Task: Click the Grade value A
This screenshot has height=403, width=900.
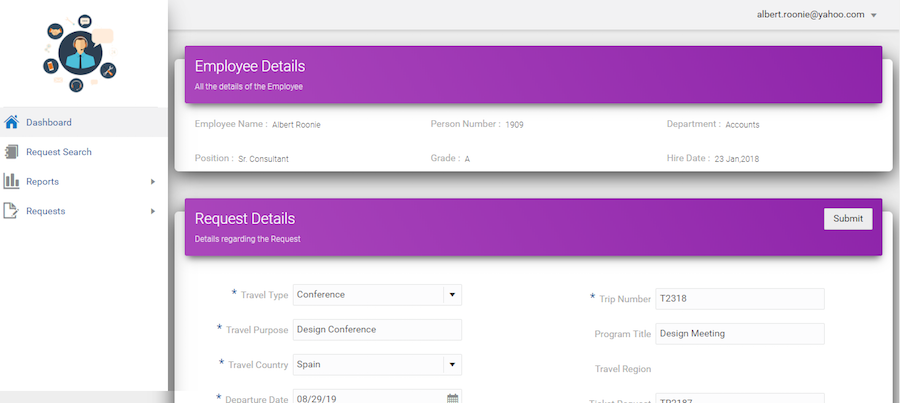Action: [467, 159]
